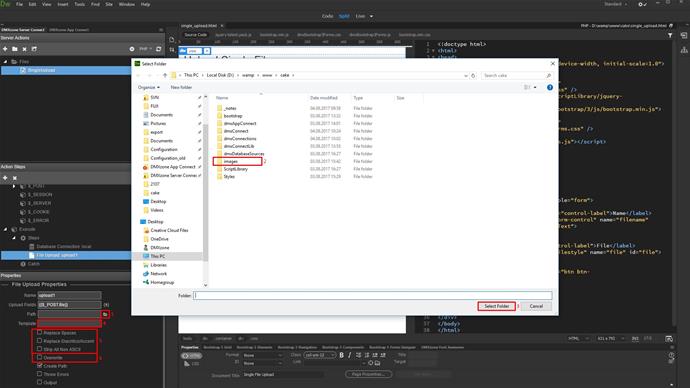Create new folder icon in Server Actions toolbar
690x388 pixels.
coord(15,49)
